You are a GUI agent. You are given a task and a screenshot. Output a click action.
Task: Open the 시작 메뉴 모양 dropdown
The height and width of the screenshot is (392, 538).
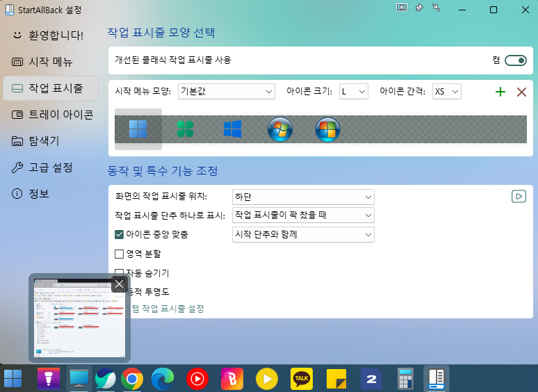coord(227,92)
